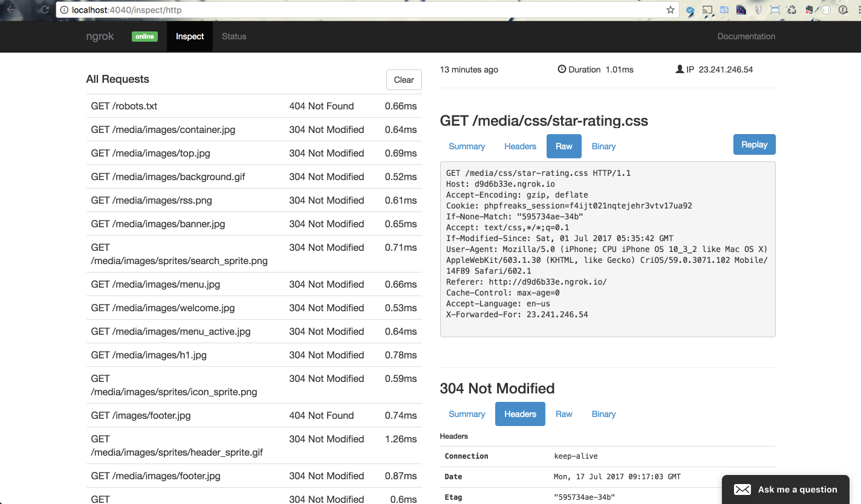Click the raw request text block

pos(608,249)
